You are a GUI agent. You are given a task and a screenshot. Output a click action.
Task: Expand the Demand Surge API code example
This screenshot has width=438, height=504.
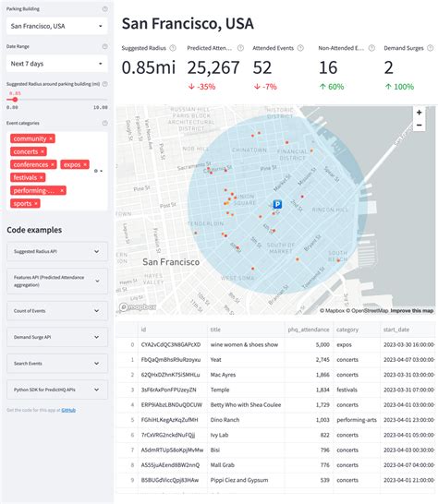(x=57, y=337)
